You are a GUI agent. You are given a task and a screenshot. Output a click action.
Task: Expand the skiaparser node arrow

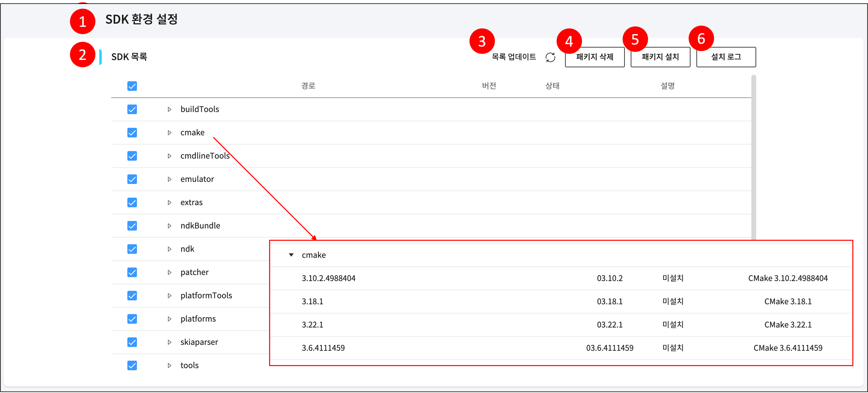click(x=169, y=342)
